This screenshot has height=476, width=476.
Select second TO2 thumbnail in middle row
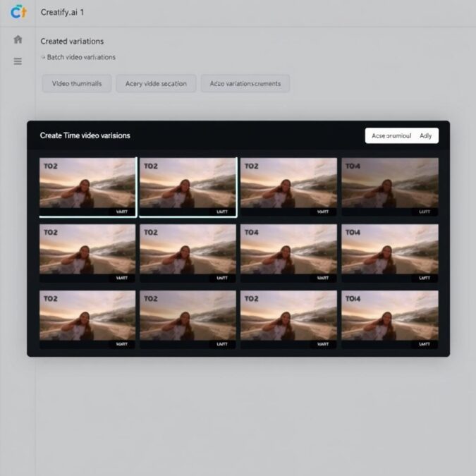coord(188,253)
